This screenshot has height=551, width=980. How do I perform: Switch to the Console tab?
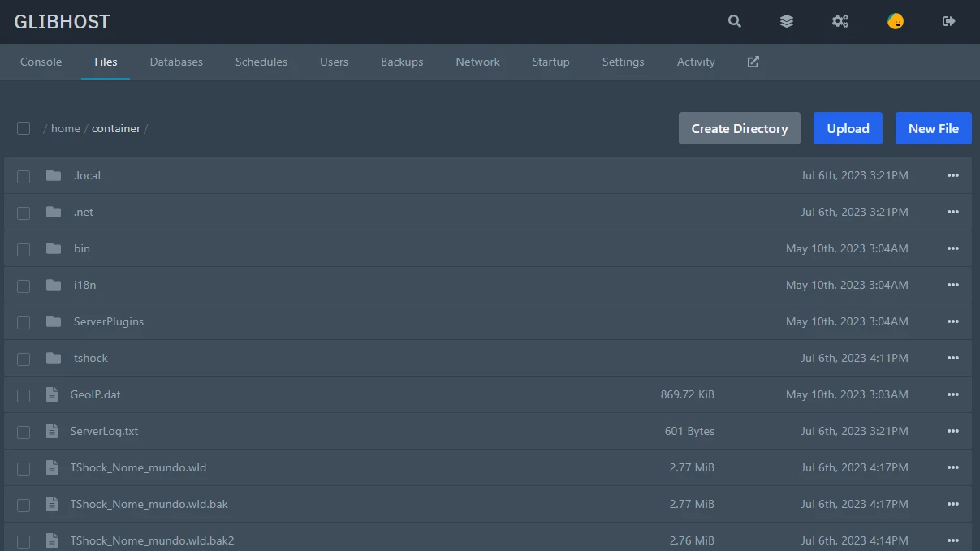click(41, 62)
